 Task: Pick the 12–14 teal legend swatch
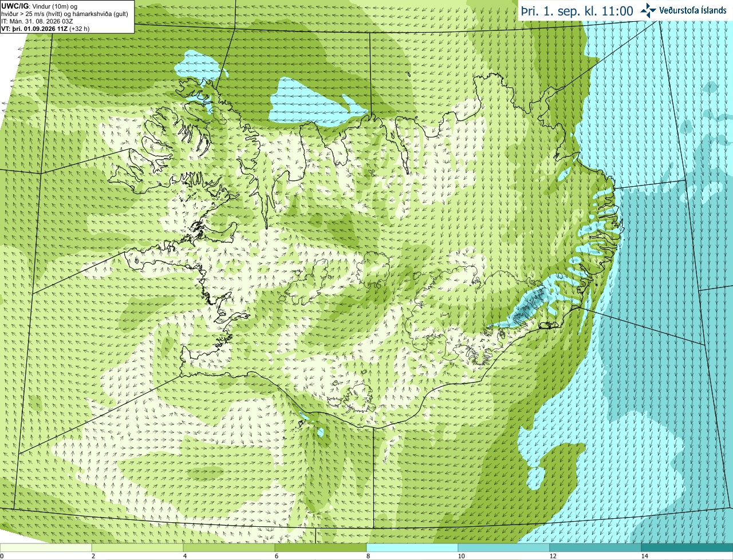coord(596,548)
